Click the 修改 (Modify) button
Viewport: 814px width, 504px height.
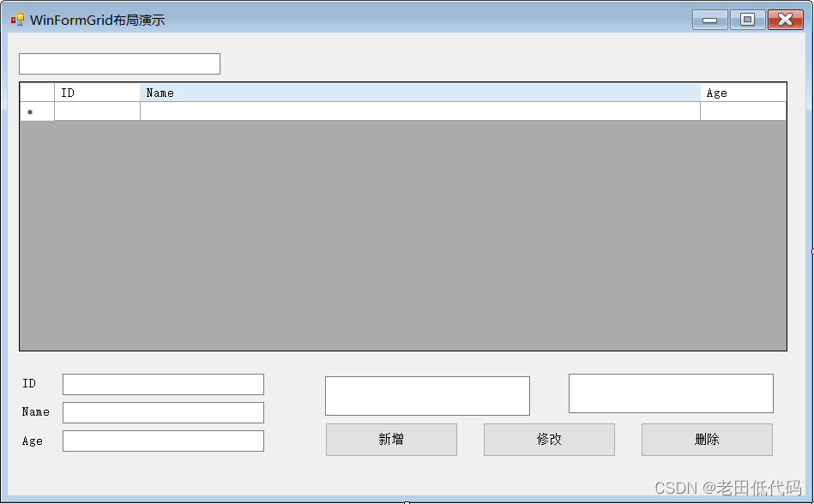tap(549, 440)
